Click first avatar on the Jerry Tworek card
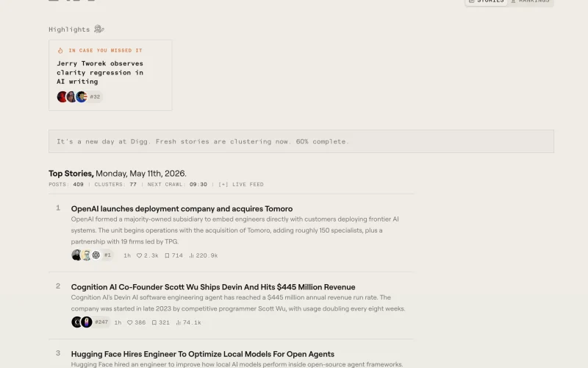Viewport: 588px width, 368px height. point(62,97)
